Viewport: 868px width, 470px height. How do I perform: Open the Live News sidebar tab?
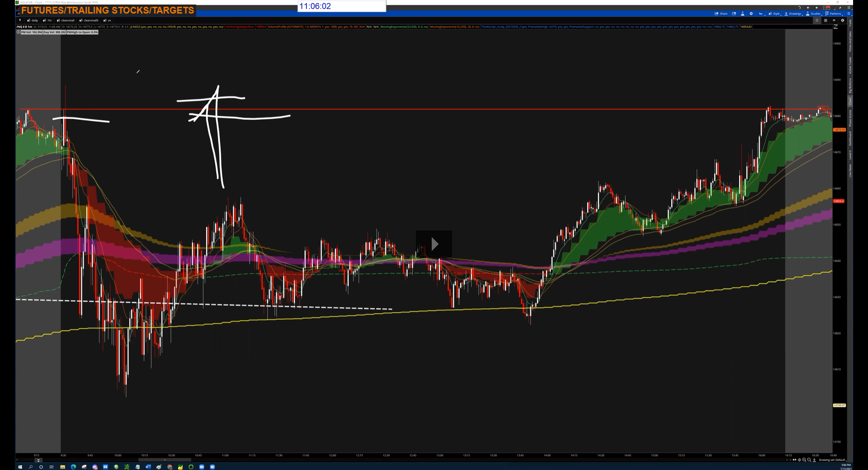[x=850, y=170]
